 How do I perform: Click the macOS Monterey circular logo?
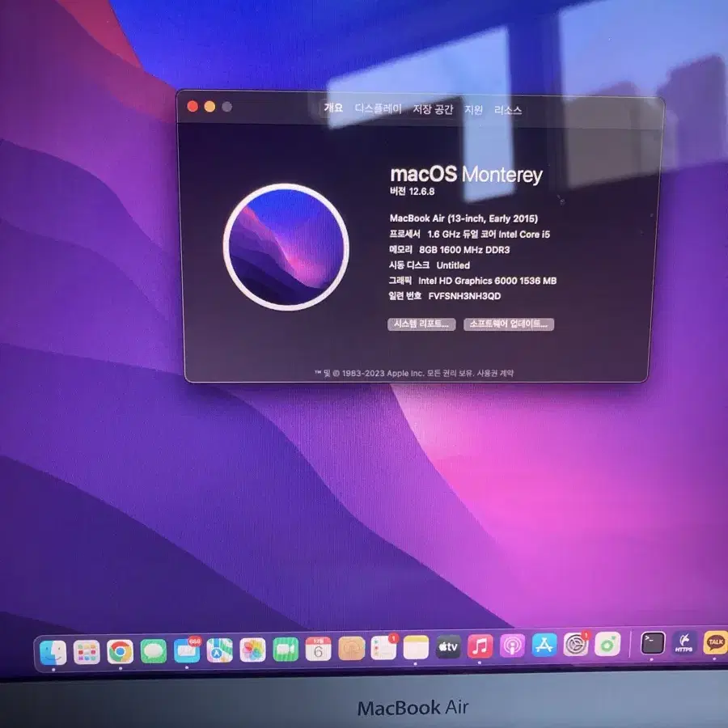[x=286, y=246]
